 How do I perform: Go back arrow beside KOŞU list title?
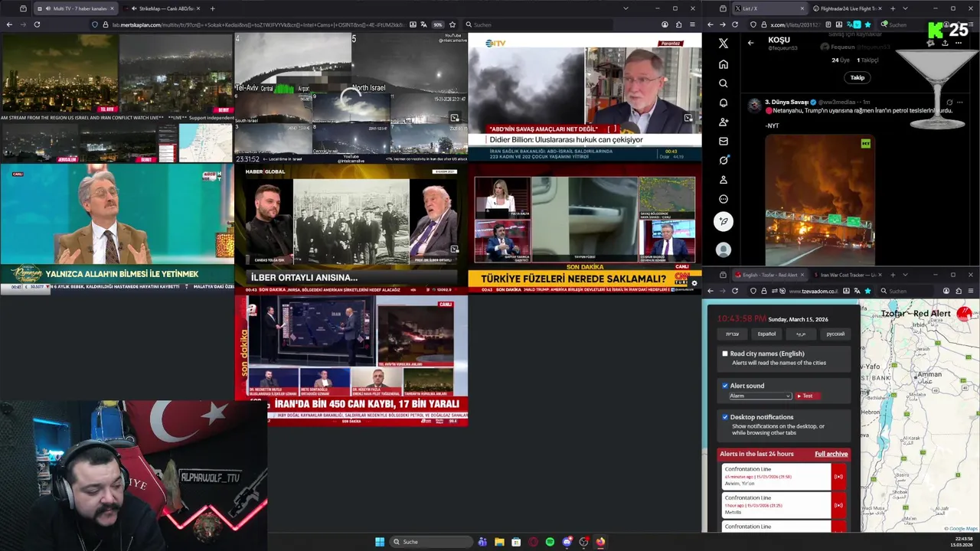tap(750, 43)
